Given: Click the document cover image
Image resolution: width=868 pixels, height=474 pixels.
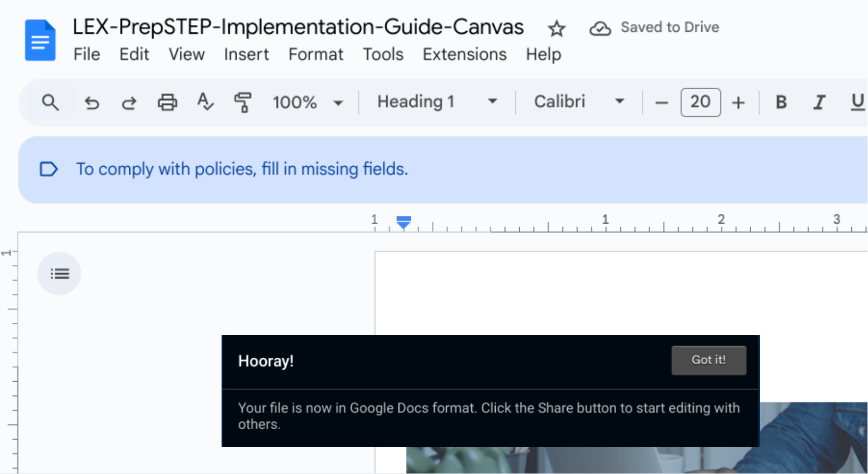Looking at the screenshot, I should point(637,438).
